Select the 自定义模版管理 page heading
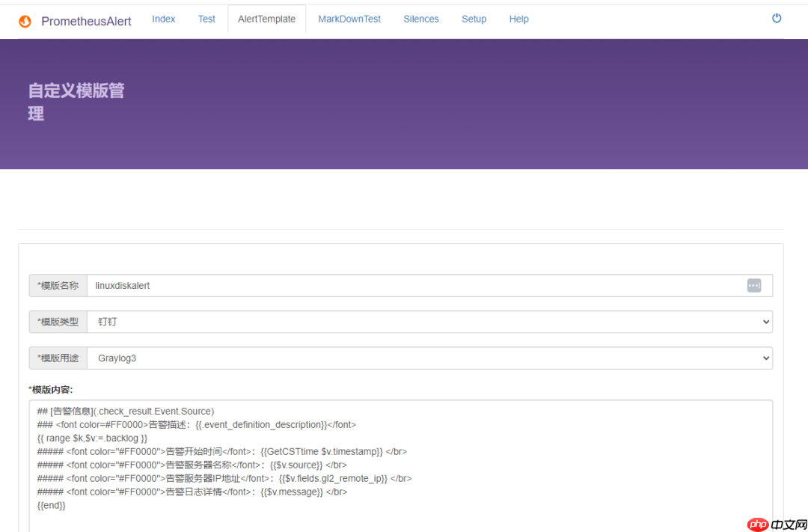 coord(76,101)
